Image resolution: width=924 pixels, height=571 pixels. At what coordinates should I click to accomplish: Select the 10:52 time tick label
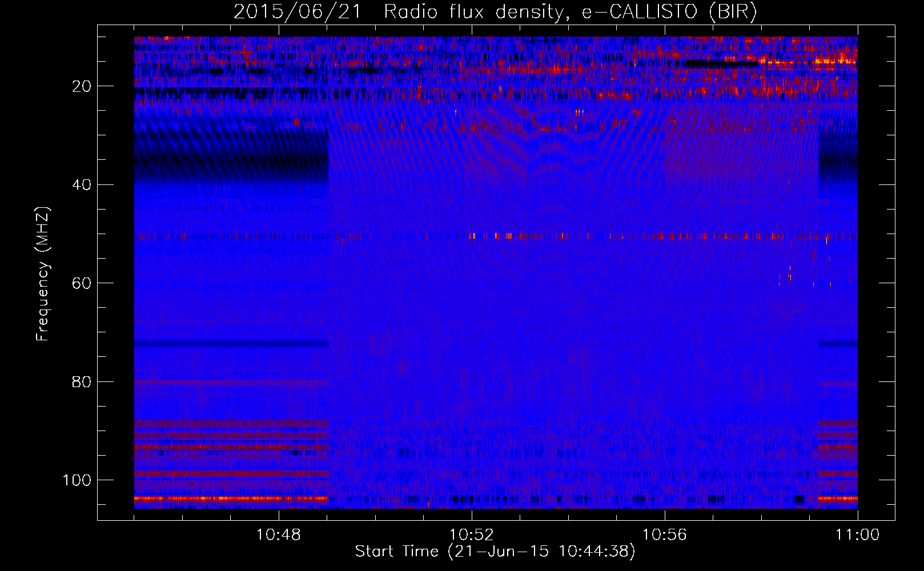pos(472,535)
